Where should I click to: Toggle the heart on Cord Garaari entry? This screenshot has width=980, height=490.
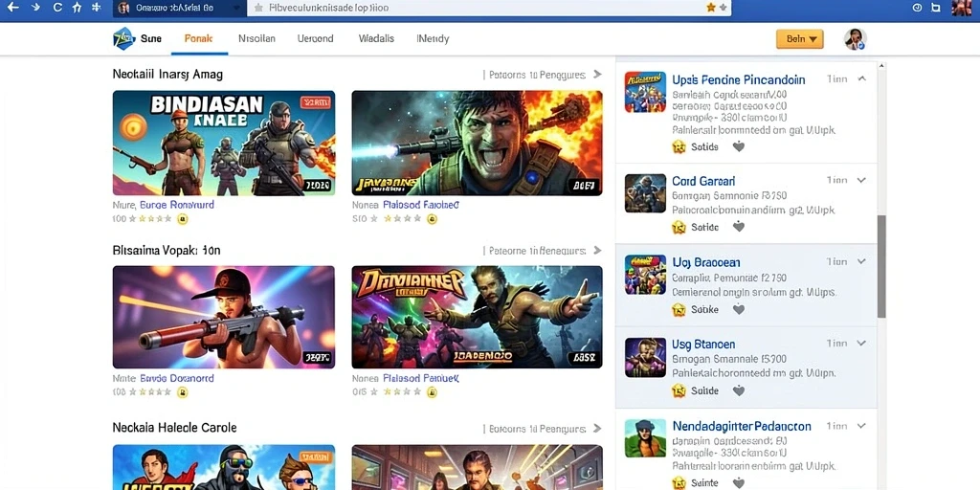[x=739, y=227]
